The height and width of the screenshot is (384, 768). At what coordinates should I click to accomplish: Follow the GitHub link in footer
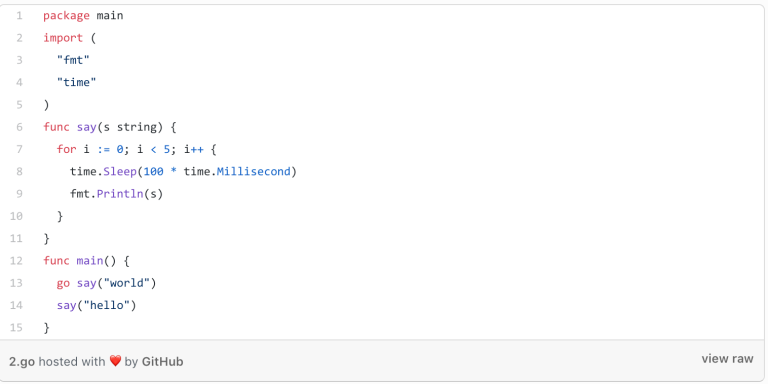(162, 361)
